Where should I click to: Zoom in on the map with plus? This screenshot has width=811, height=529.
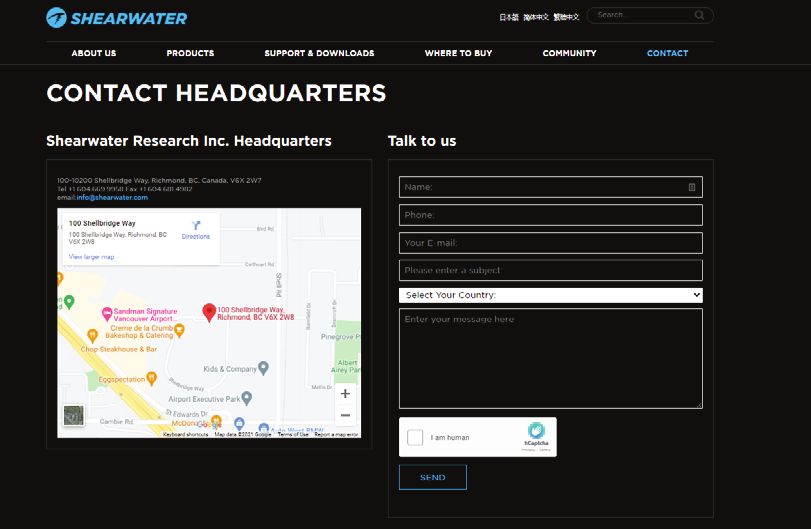[346, 394]
